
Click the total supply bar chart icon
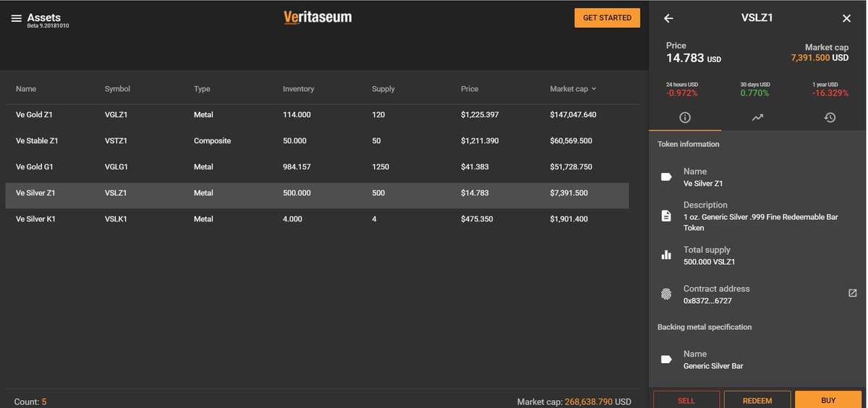tap(666, 255)
